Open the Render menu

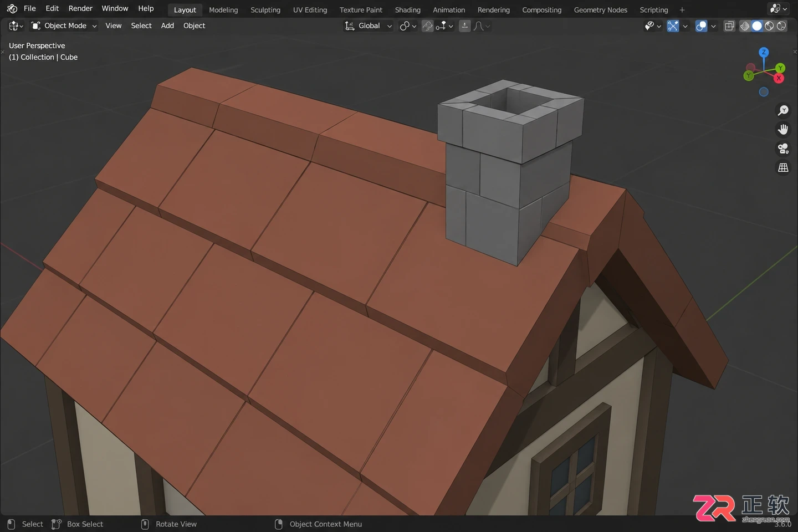(x=80, y=8)
